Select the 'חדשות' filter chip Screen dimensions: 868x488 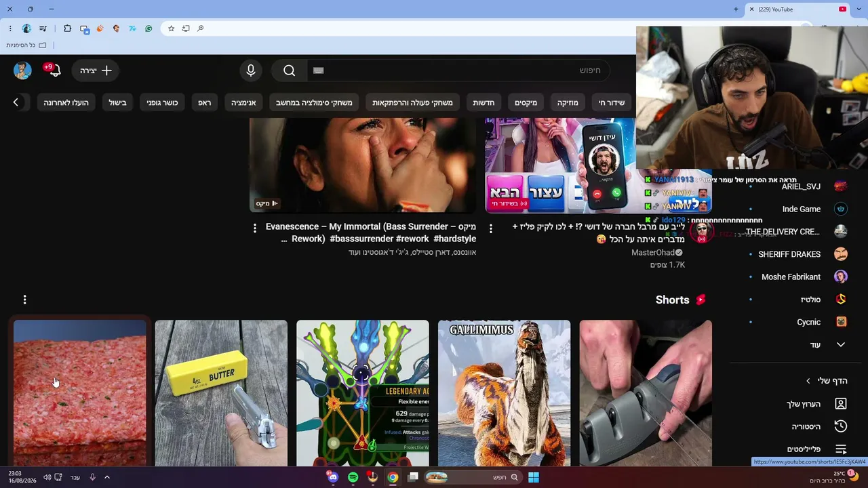pyautogui.click(x=484, y=103)
